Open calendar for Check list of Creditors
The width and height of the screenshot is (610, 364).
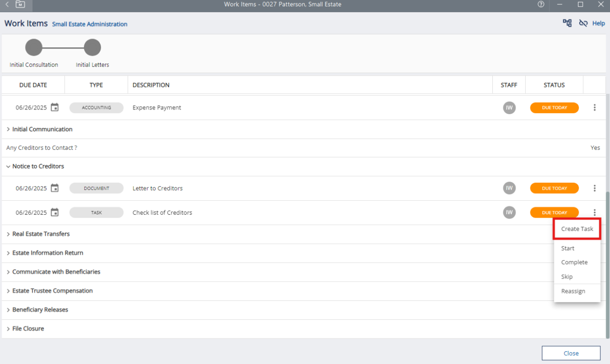[x=54, y=212]
